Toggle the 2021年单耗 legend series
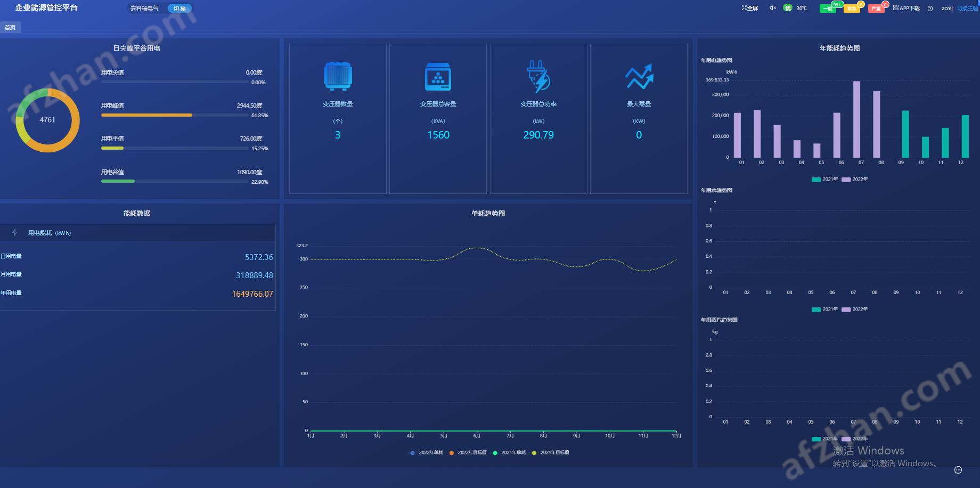Image resolution: width=980 pixels, height=488 pixels. point(508,453)
